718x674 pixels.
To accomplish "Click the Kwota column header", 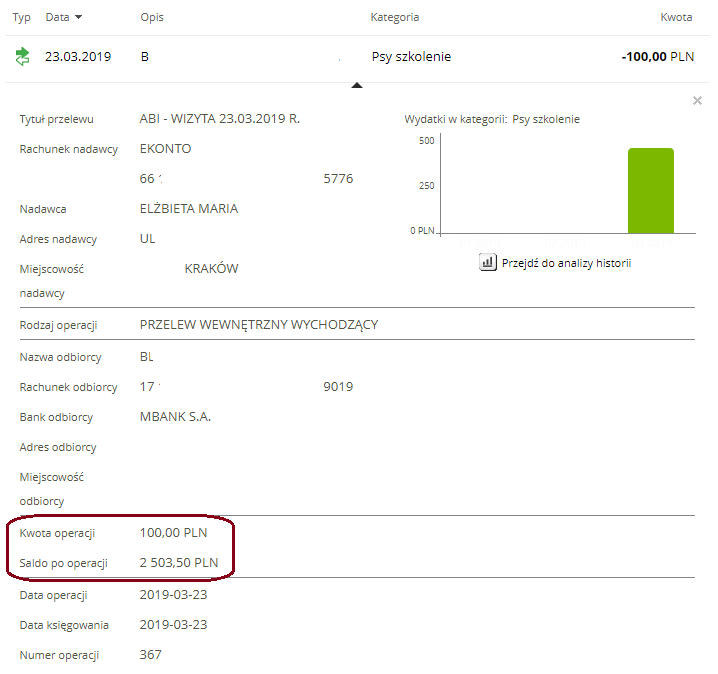I will [x=676, y=17].
